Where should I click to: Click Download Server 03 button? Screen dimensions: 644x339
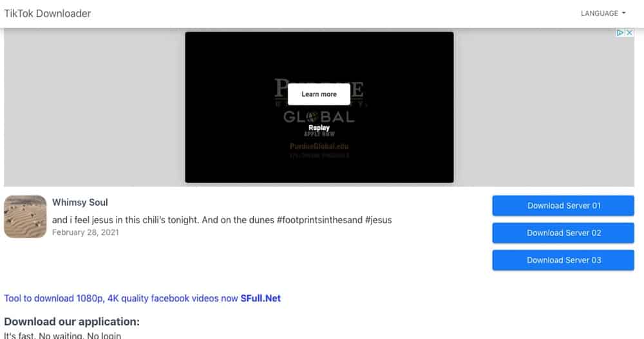click(563, 260)
